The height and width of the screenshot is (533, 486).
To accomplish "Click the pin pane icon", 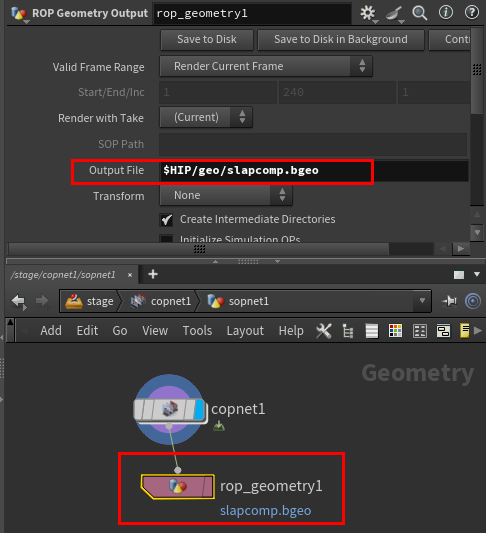I will coord(449,301).
